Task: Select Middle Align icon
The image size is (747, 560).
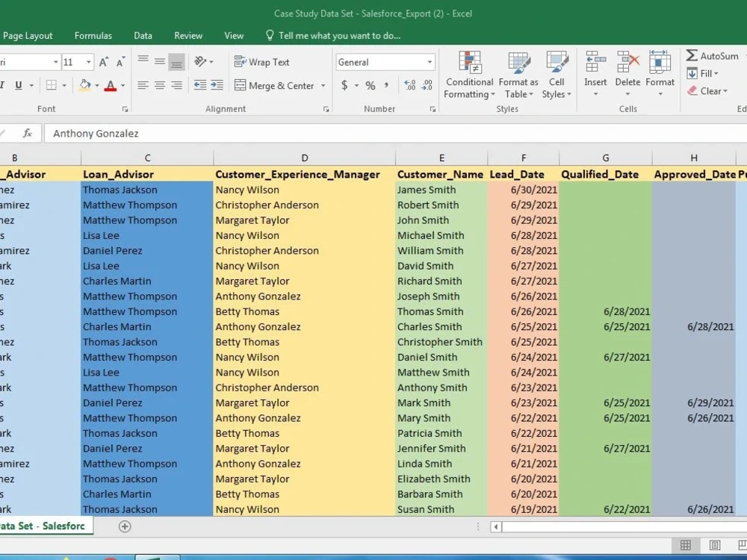Action: [160, 61]
